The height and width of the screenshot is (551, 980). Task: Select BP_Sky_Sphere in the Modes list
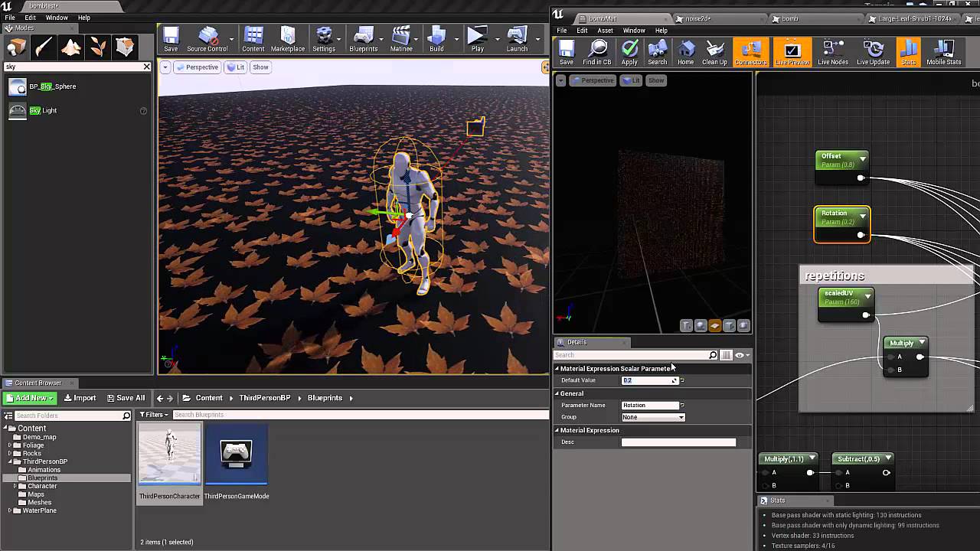coord(52,86)
